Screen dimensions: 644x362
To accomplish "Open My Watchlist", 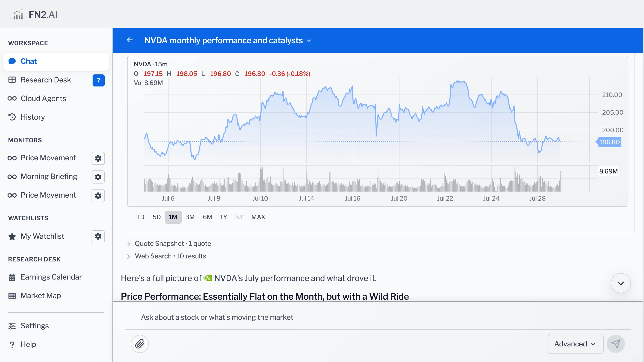I will tap(42, 236).
